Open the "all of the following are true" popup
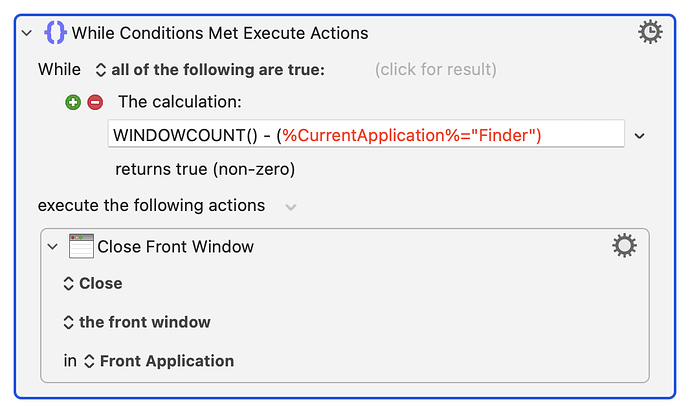690x412 pixels. [x=209, y=70]
